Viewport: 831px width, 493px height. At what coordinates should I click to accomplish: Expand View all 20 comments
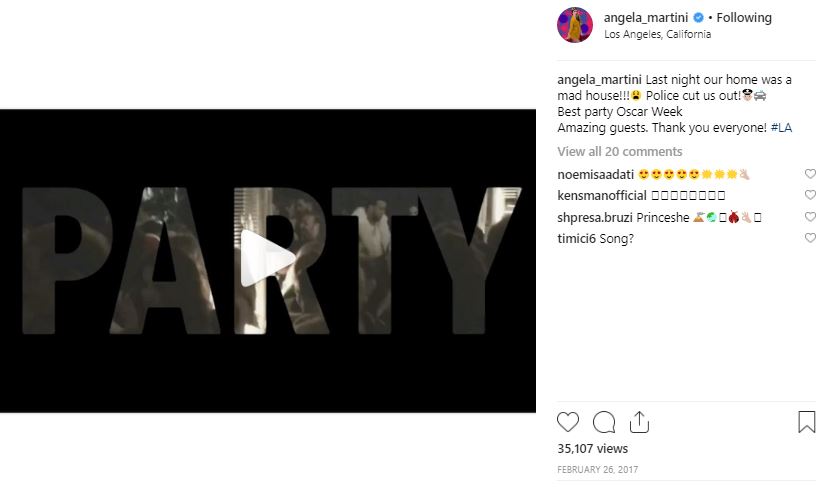(x=620, y=152)
